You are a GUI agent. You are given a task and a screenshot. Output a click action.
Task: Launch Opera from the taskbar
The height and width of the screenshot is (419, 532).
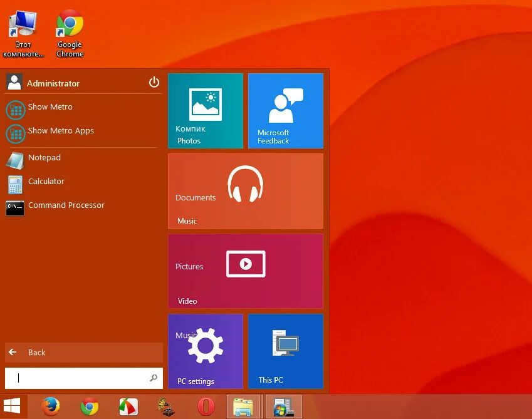pos(206,406)
